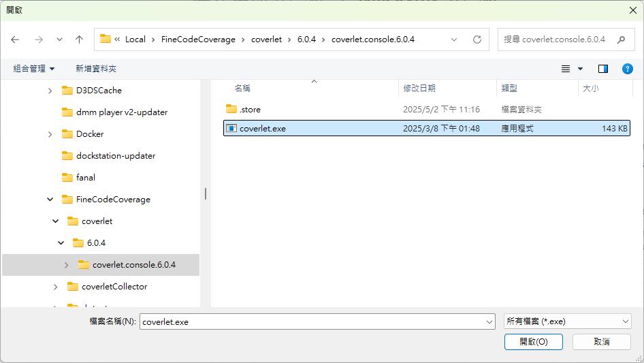Screen dimensions: 644x363
Task: Expand the address bar history dropdown
Action: (x=454, y=40)
